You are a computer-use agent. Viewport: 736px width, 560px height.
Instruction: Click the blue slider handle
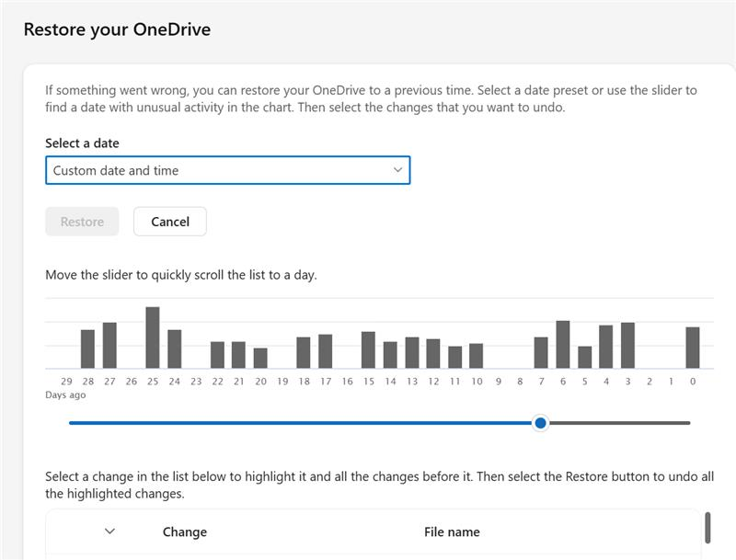click(541, 423)
